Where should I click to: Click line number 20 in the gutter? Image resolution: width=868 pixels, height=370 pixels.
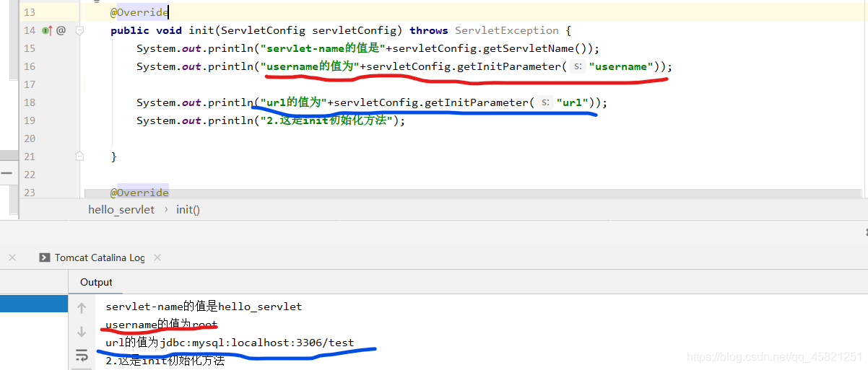(28, 138)
